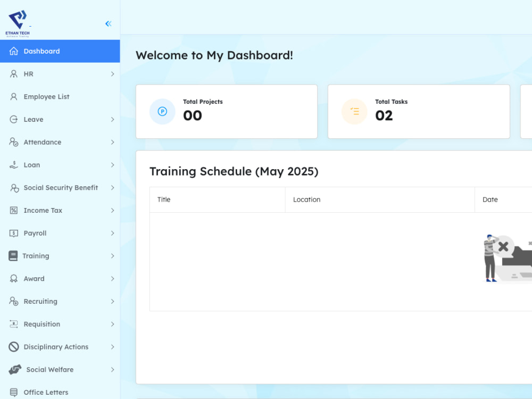Expand the Social Welfare chevron
Viewport: 532px width, 399px height.
[113, 370]
